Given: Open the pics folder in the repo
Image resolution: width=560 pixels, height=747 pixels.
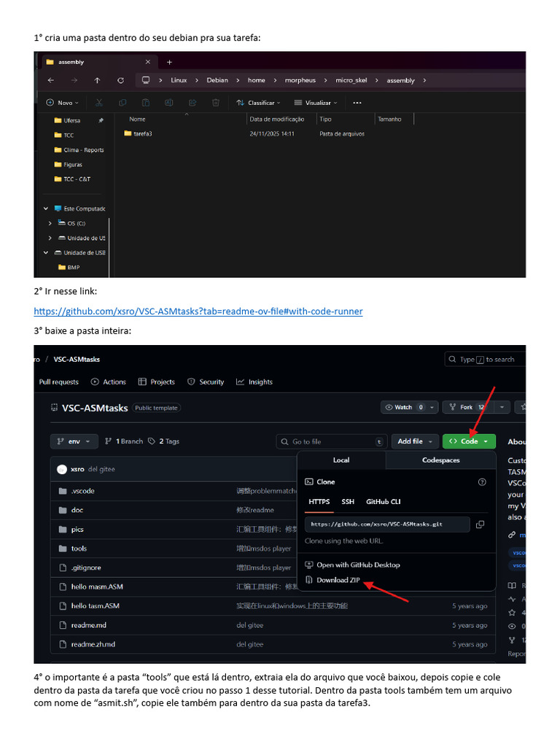Looking at the screenshot, I should [77, 530].
